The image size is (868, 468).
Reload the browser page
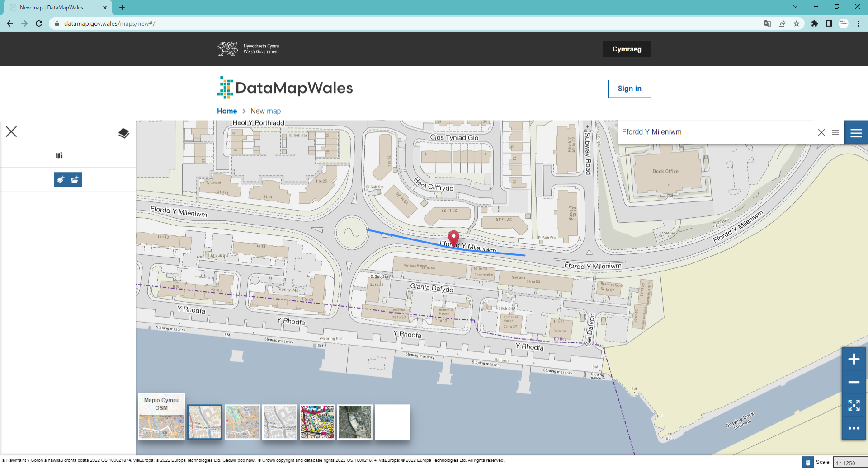click(39, 23)
